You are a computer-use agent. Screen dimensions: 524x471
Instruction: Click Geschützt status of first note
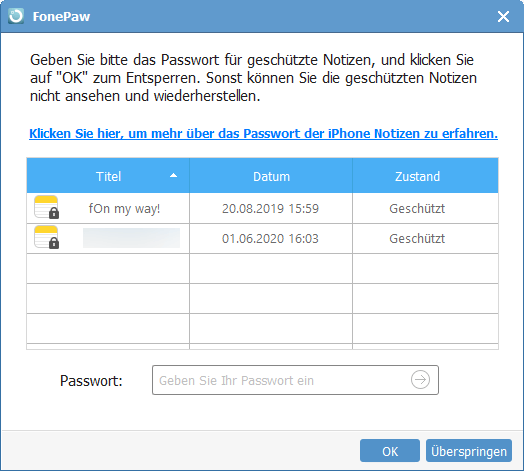pyautogui.click(x=417, y=209)
